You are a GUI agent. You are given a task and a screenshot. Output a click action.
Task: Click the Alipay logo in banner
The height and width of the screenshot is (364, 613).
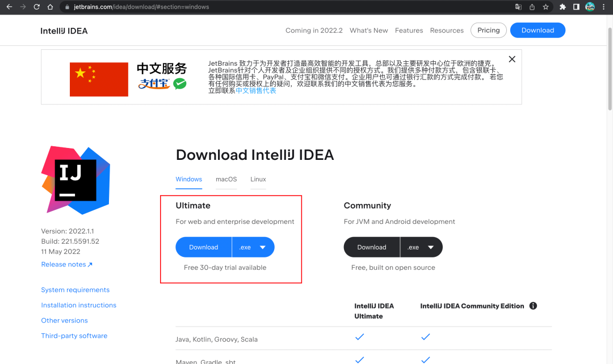pos(154,83)
